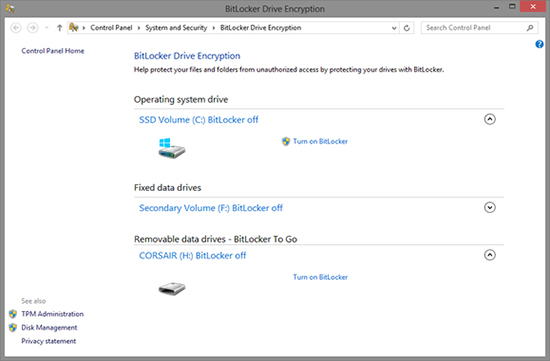Maximize the BitLocker window
Image resolution: width=550 pixels, height=361 pixels.
click(x=512, y=7)
